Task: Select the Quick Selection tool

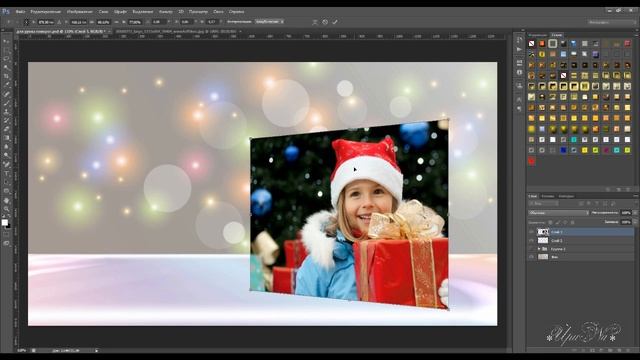Action: point(6,68)
